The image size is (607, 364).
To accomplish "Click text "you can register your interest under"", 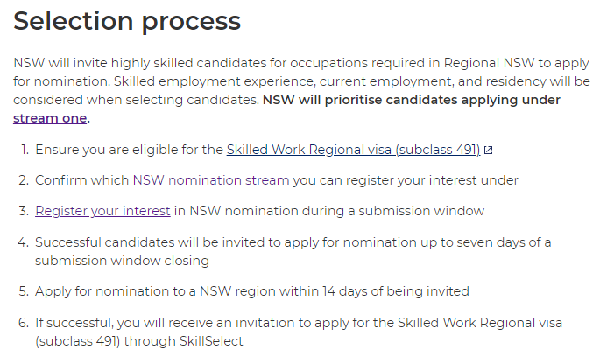I will click(x=406, y=180).
